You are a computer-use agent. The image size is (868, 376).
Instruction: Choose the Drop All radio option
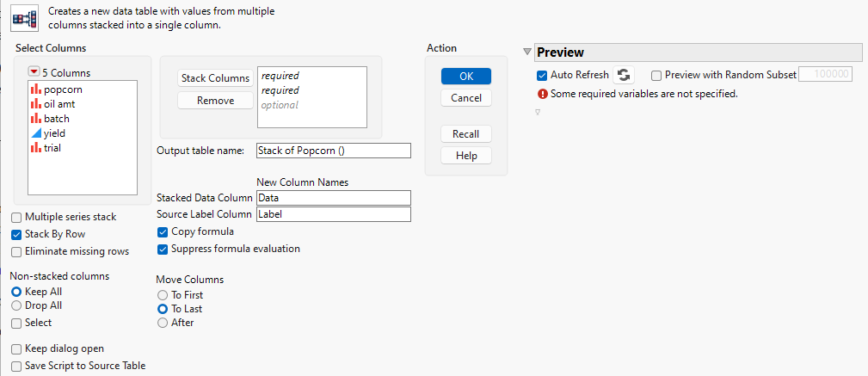pos(17,305)
